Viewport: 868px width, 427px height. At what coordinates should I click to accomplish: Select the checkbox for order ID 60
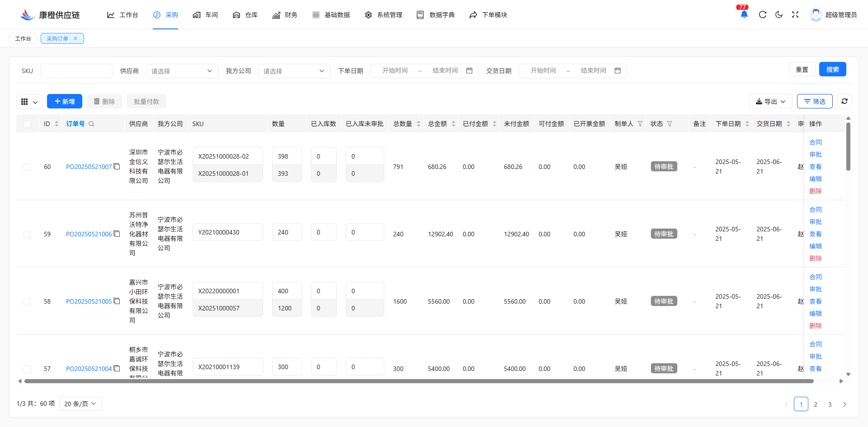coord(27,167)
